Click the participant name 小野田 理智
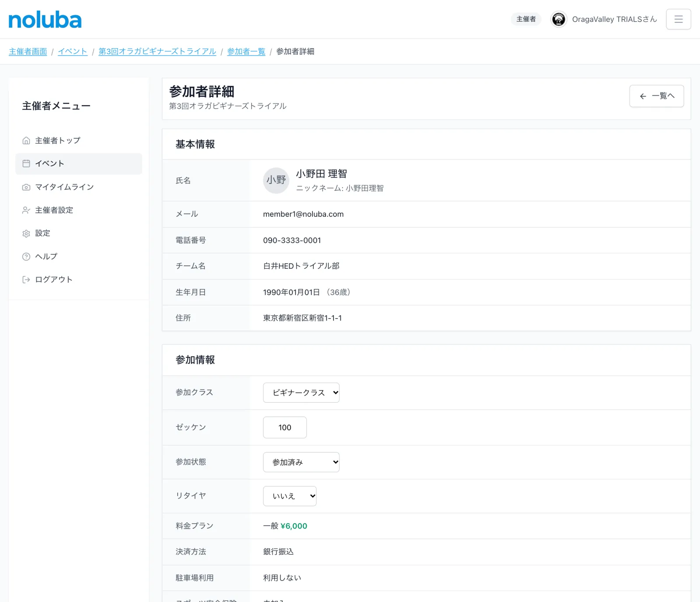Image resolution: width=700 pixels, height=602 pixels. click(322, 174)
